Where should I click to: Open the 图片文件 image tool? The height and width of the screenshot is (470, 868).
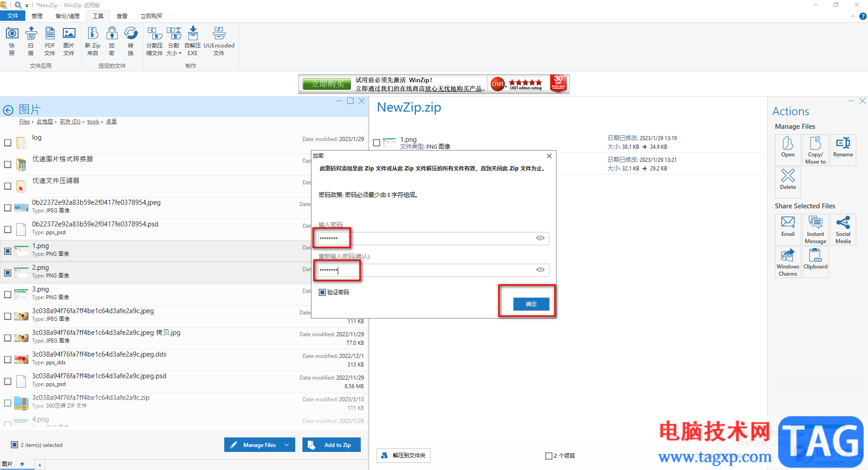69,41
